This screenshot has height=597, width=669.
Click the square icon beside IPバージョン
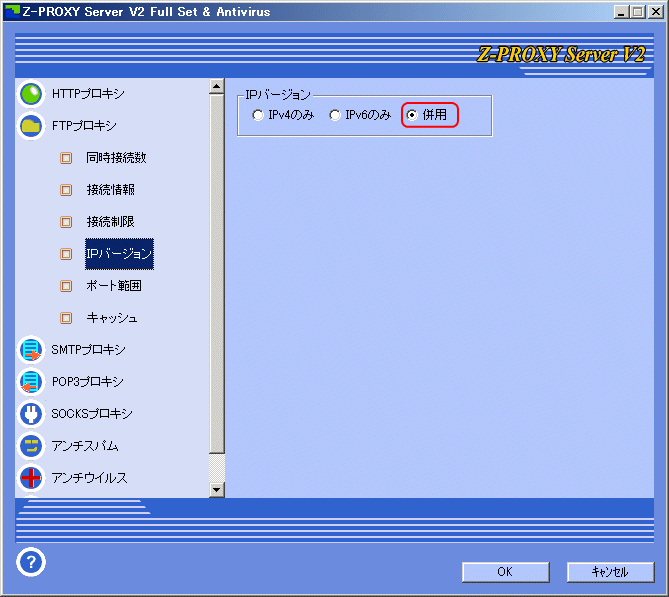point(66,254)
